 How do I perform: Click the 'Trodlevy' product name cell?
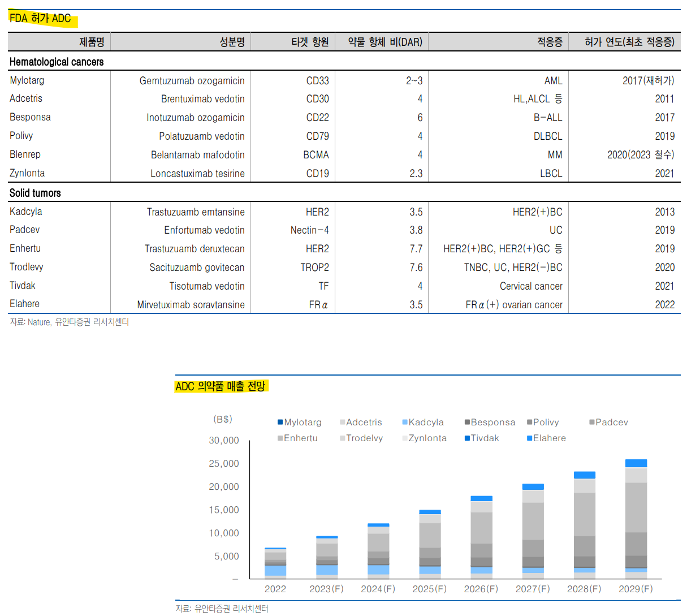27,267
